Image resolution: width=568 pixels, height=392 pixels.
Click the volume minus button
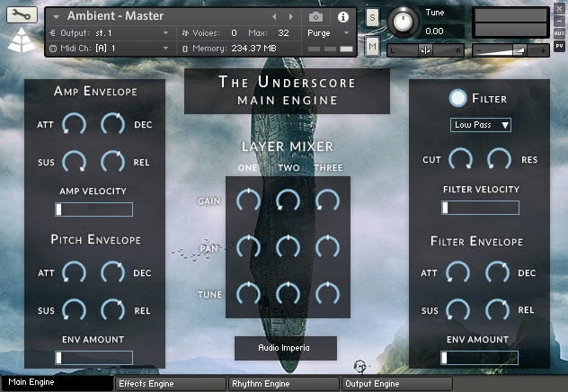coord(478,50)
